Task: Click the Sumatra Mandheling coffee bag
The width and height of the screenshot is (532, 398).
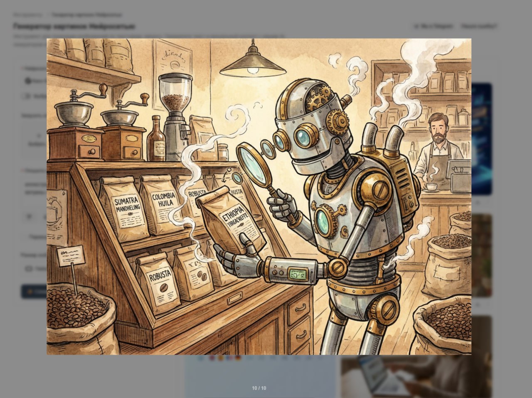Action: click(126, 207)
